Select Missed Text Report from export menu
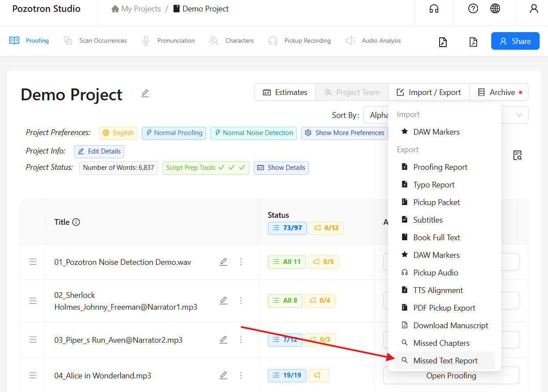 [x=445, y=361]
